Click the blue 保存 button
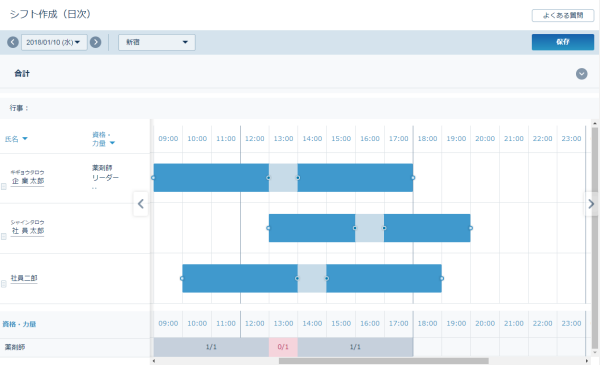Screen dimensions: 600x365 point(562,42)
